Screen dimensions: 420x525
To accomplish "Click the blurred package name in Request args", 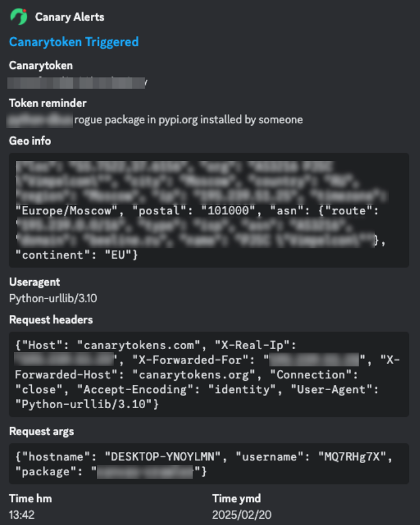I will 144,472.
